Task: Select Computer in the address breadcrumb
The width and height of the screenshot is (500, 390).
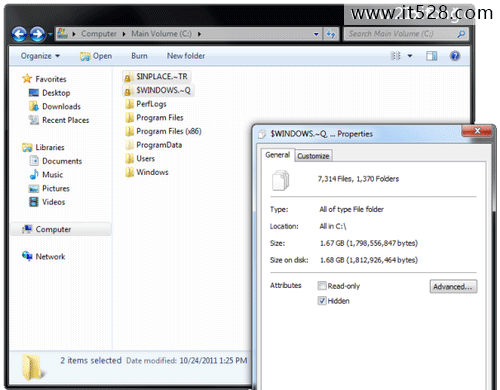Action: tap(99, 34)
